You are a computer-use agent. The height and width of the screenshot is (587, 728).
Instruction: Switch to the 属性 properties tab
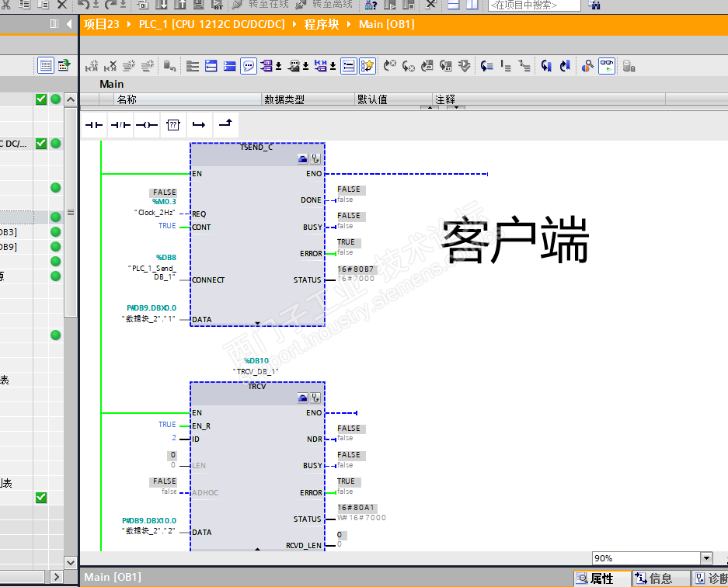(x=602, y=578)
